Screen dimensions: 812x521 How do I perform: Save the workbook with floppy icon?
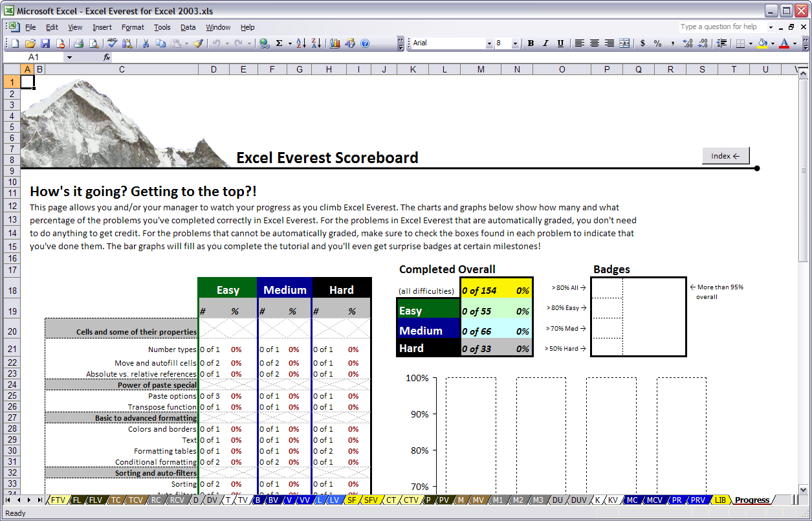pyautogui.click(x=45, y=43)
